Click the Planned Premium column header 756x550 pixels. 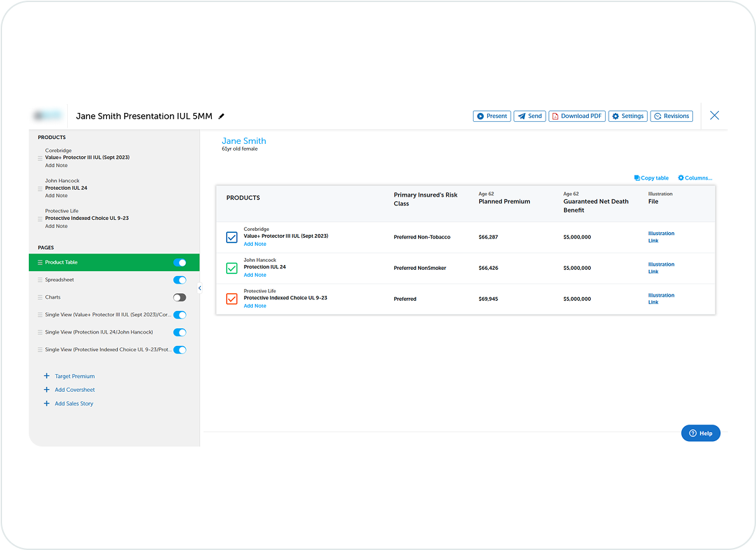tap(504, 201)
